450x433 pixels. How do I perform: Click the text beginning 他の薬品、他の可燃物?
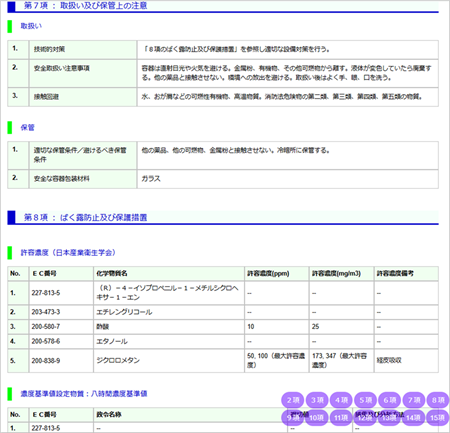click(236, 151)
